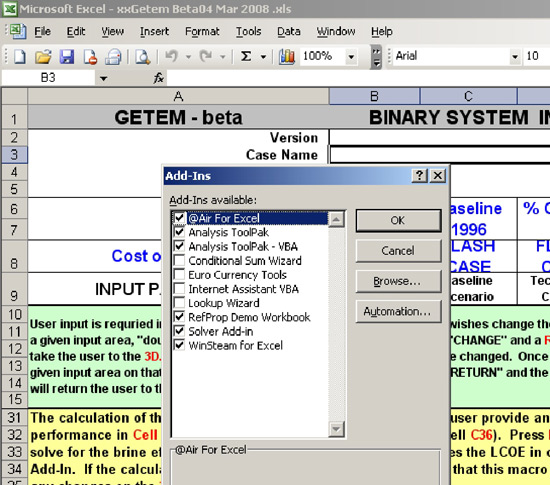Click the 'GETEM - beta' title cell
Viewport: 550px width, 485px height.
(x=178, y=117)
